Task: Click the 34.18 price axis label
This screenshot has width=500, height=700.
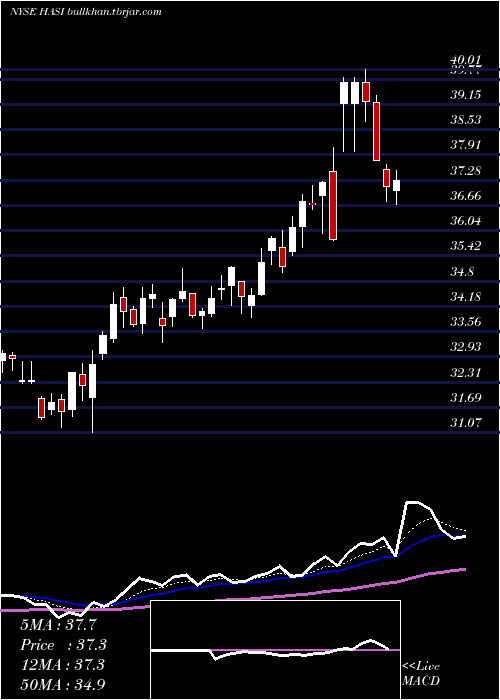Action: coord(465,296)
